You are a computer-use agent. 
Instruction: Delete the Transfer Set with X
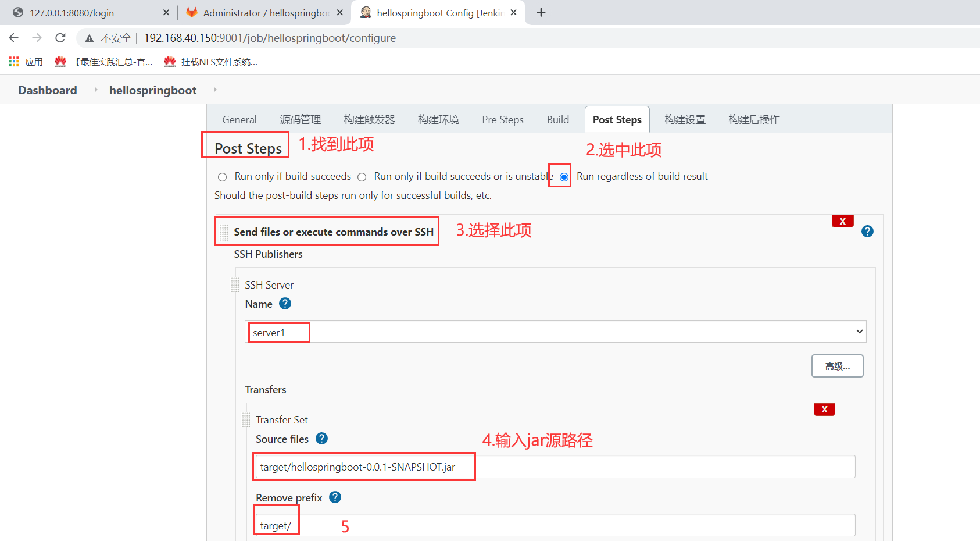[824, 410]
